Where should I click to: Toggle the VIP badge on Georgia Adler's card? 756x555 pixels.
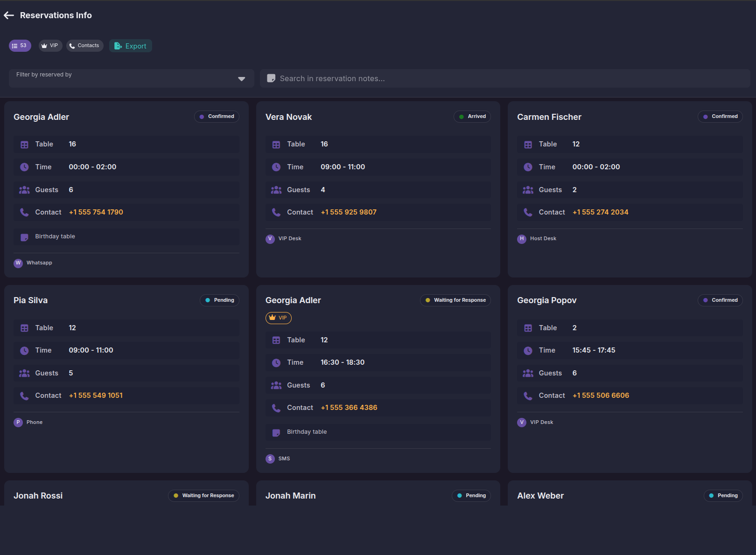278,318
